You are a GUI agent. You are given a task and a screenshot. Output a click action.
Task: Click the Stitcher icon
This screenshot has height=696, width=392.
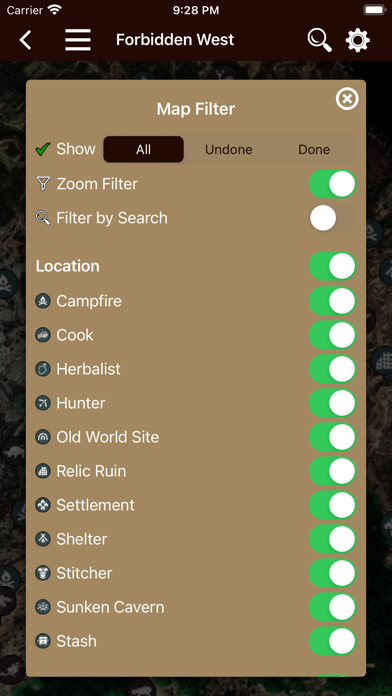pos(43,573)
